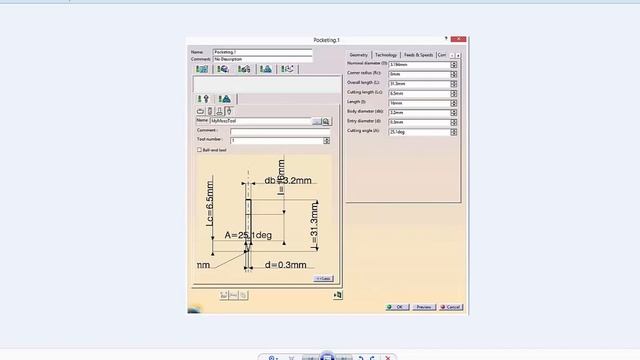Choose the end mill tool type icon

pyautogui.click(x=210, y=111)
